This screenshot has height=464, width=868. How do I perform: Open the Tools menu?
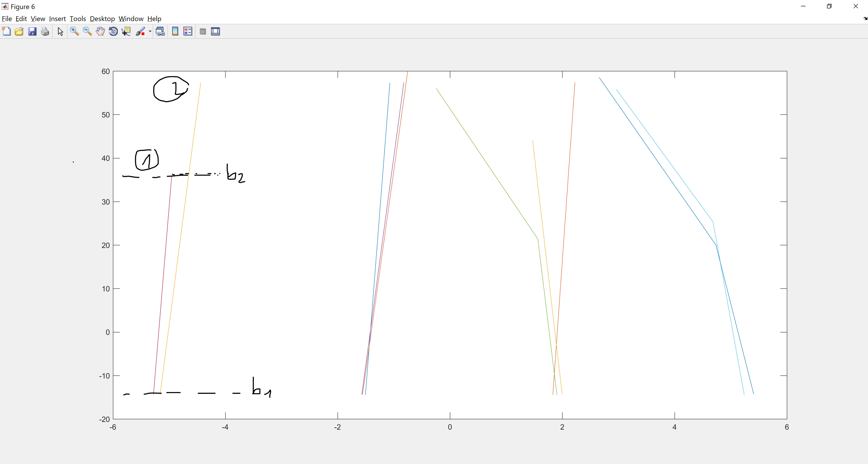[x=77, y=19]
